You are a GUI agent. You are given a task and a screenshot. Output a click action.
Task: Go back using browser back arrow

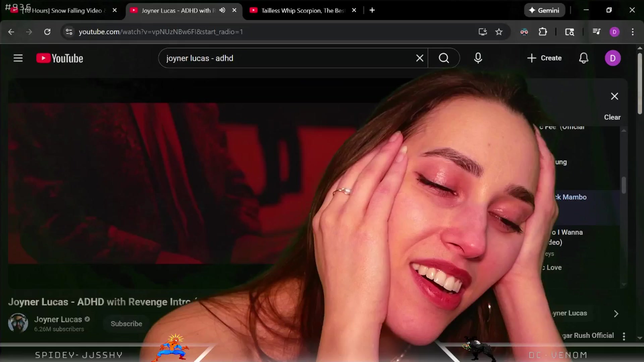pyautogui.click(x=11, y=32)
